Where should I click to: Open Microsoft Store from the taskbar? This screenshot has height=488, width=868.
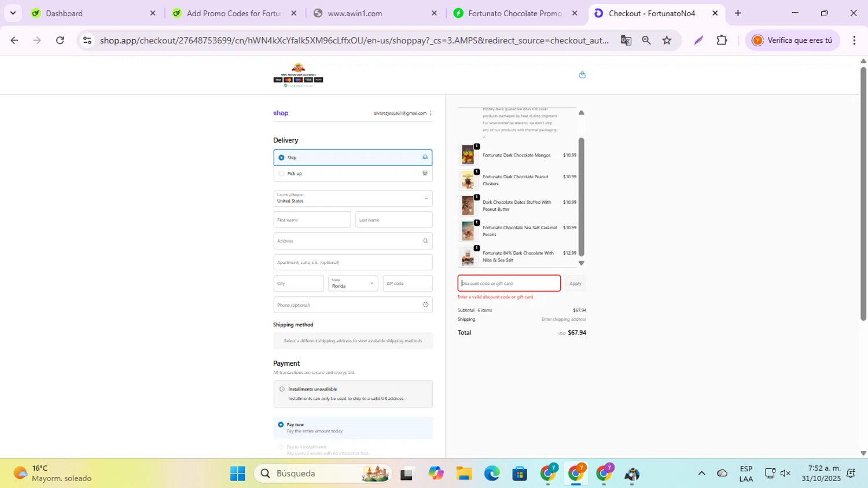tap(520, 474)
